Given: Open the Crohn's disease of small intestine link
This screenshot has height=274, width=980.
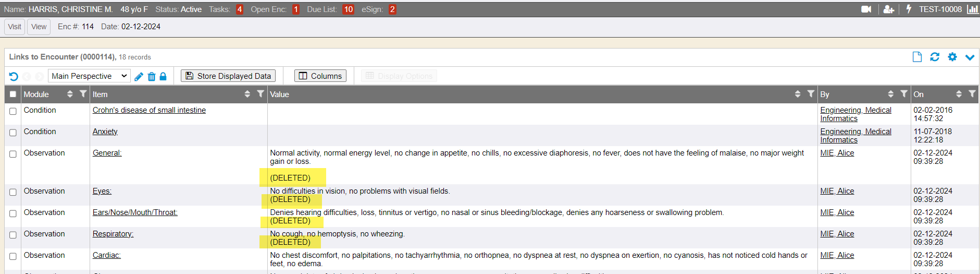Looking at the screenshot, I should coord(149,110).
